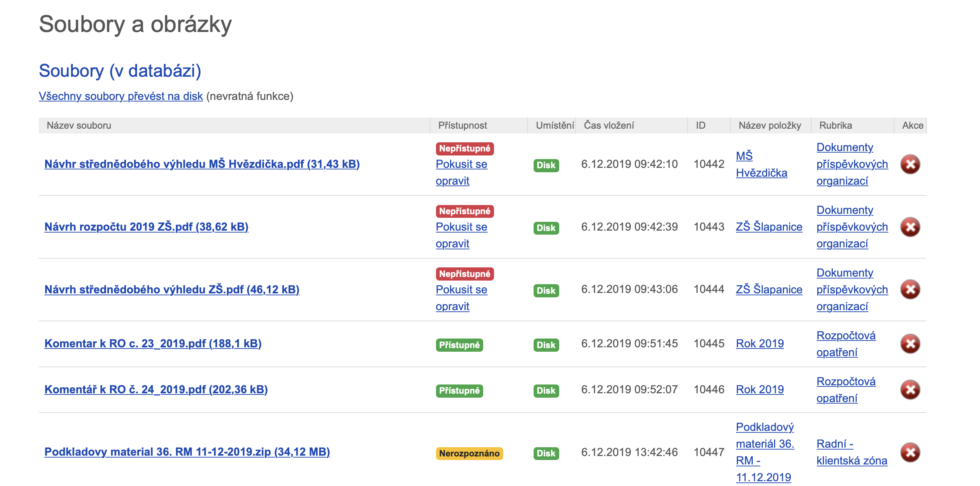Screen dimensions: 980x486
Task: Open 'Rok 2019' item for file 10445
Action: (x=760, y=344)
